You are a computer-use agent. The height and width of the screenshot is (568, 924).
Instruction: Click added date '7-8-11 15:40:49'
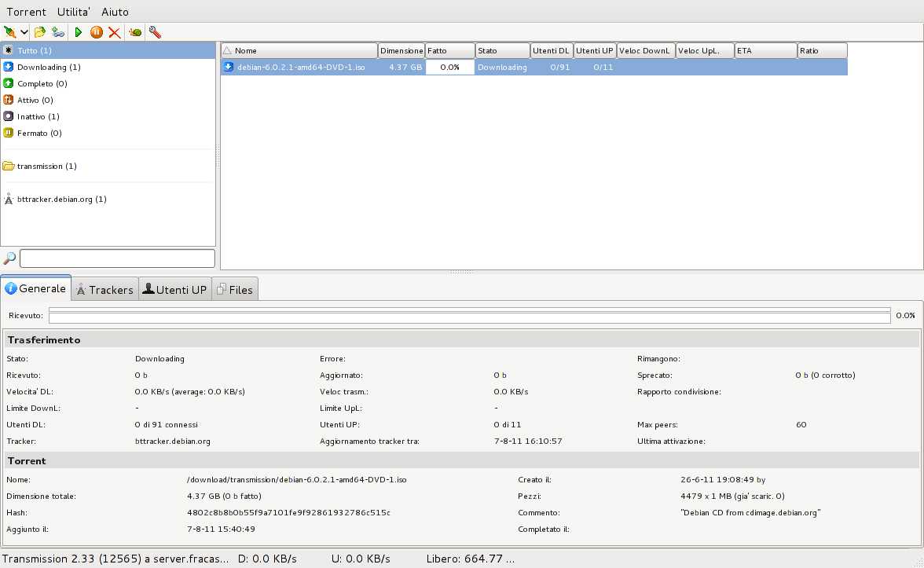coord(221,530)
